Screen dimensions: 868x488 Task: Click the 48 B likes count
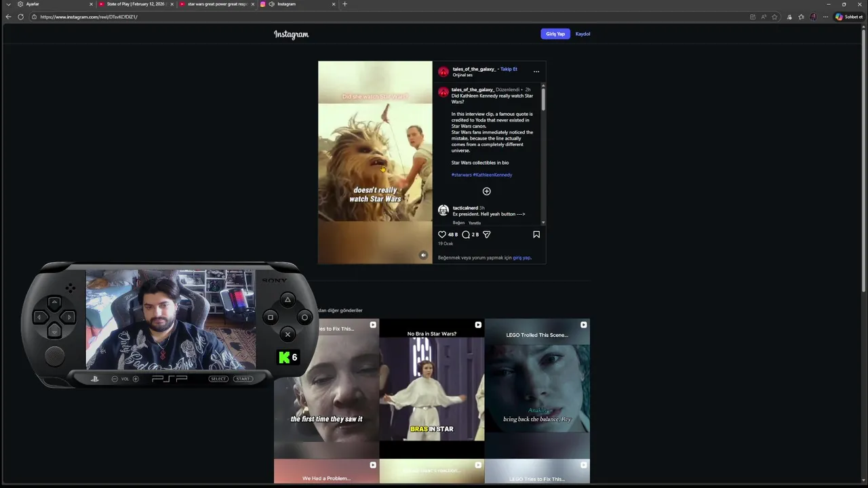(x=453, y=235)
